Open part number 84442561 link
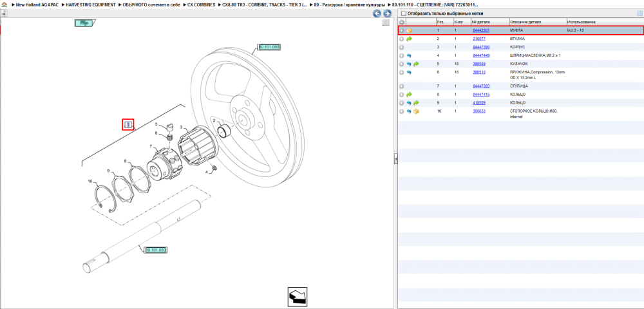644x309 pixels. [480, 31]
